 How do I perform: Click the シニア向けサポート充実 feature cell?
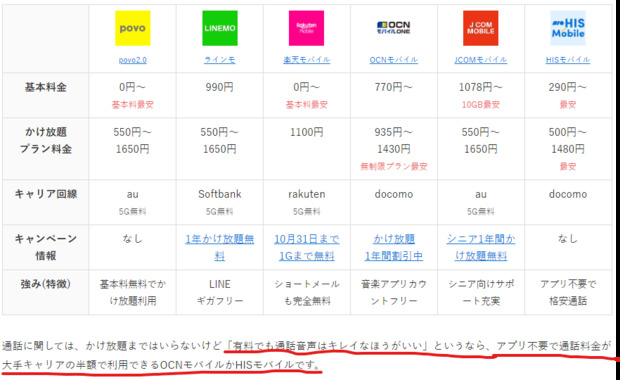point(481,293)
